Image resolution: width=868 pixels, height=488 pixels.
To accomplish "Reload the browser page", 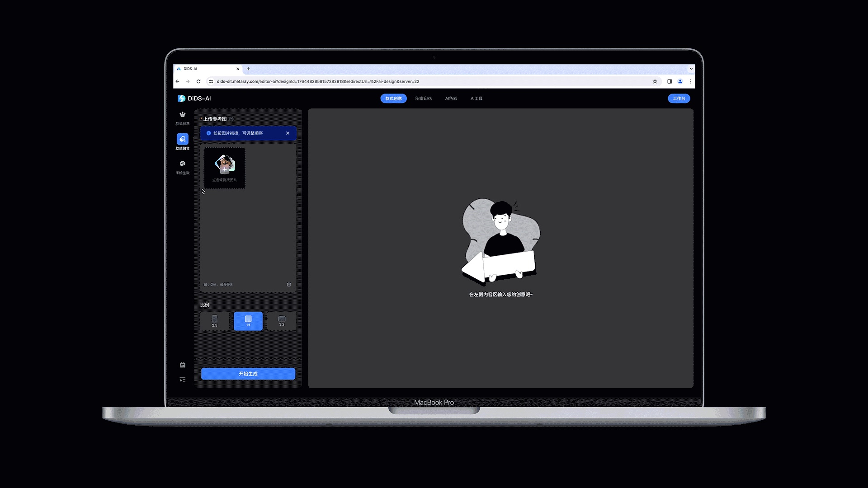I will 198,81.
